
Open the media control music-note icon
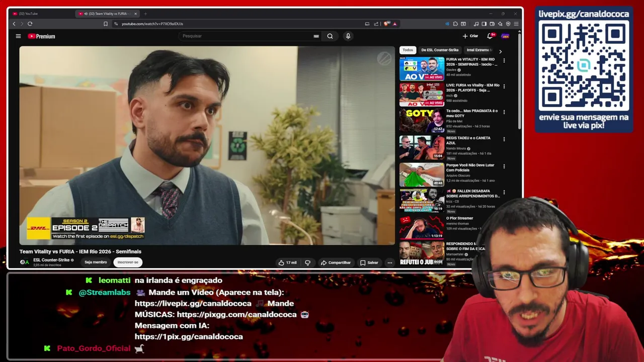(x=476, y=24)
